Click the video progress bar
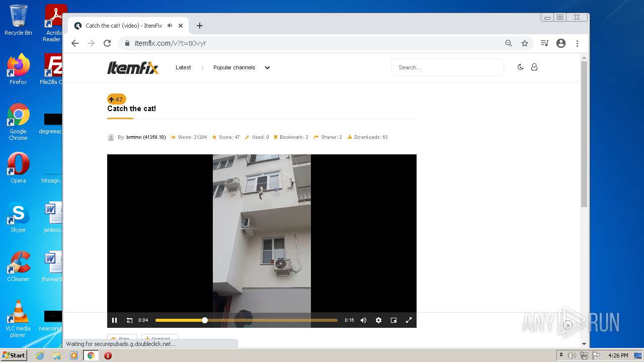 point(246,320)
